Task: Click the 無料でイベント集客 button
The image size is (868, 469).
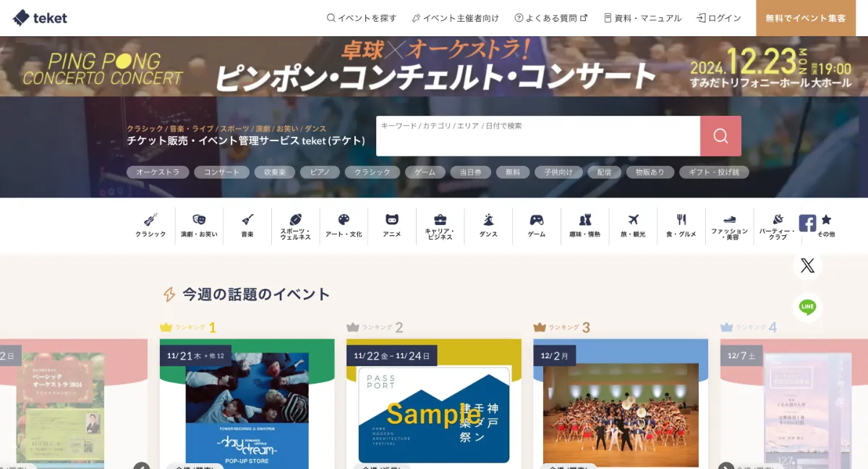Action: click(x=806, y=18)
